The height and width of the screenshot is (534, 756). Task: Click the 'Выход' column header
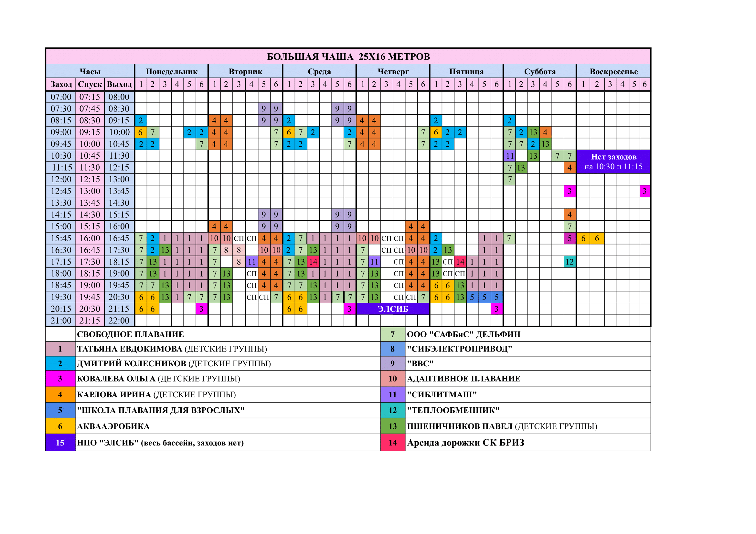119,84
